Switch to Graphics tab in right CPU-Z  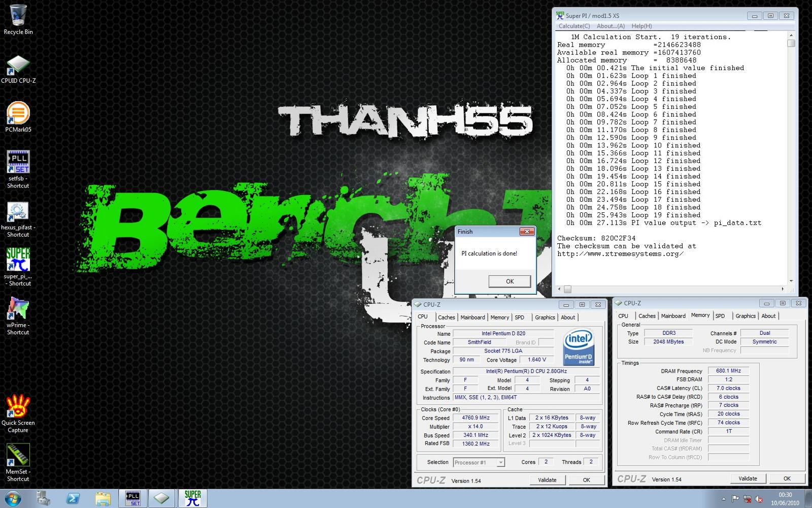[745, 316]
